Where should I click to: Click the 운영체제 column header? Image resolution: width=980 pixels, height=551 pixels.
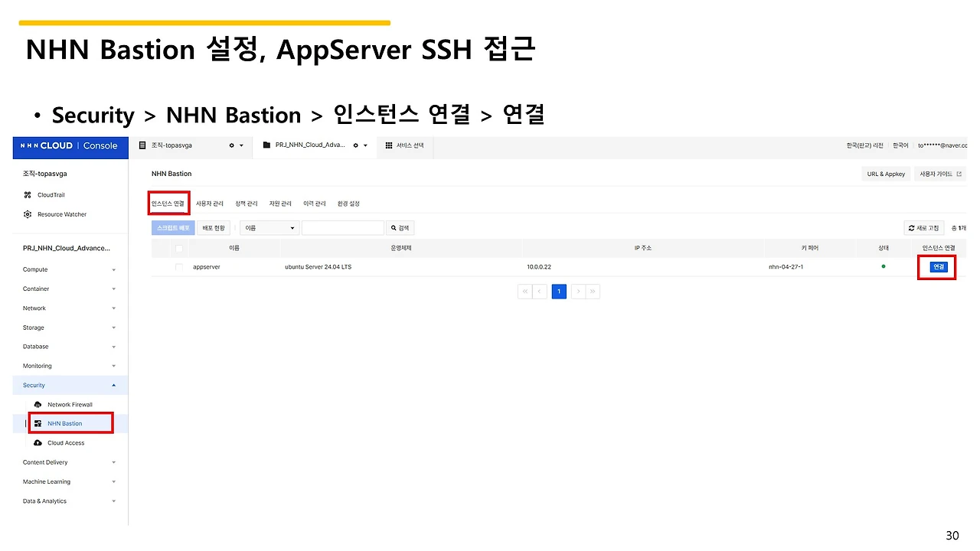tap(401, 248)
